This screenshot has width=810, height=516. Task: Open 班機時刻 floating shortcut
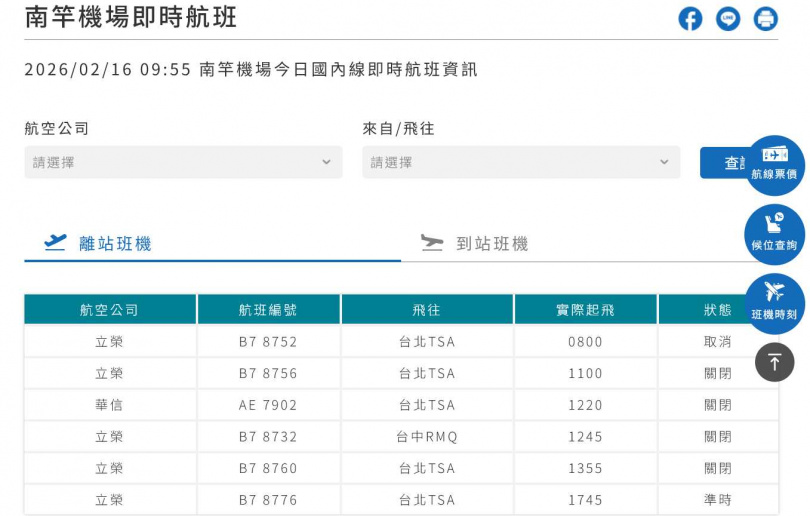click(774, 304)
